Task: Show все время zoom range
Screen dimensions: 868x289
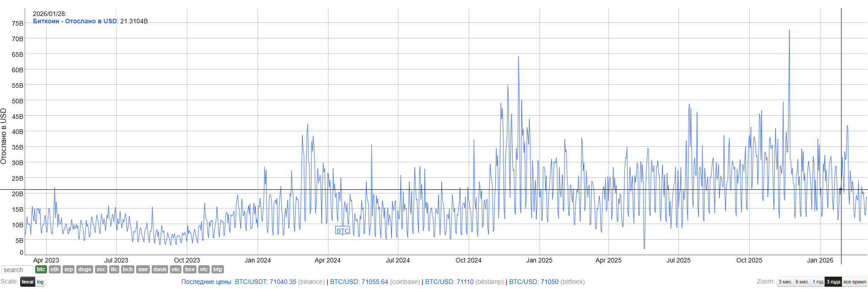Action: [854, 282]
